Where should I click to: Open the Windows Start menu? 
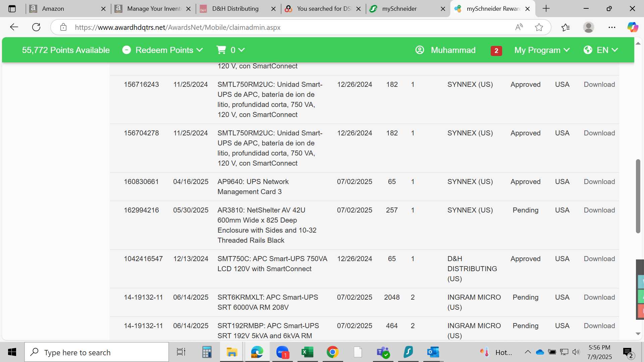[12, 352]
